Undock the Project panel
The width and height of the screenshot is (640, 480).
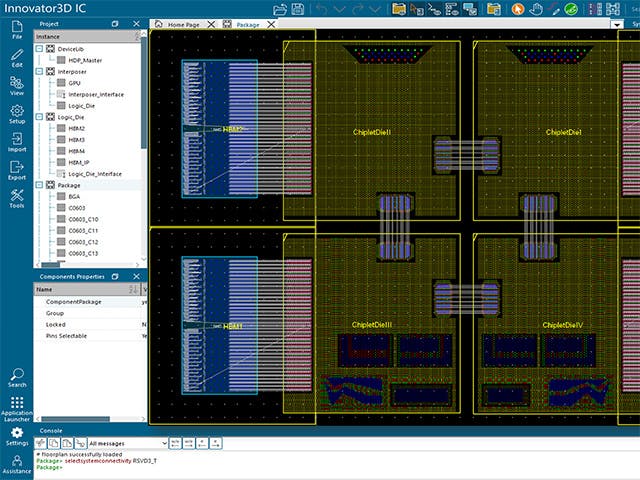115,24
